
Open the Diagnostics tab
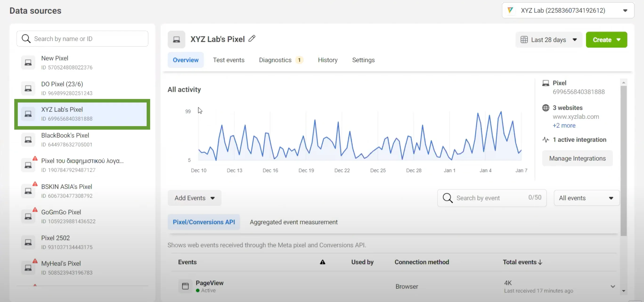point(275,60)
